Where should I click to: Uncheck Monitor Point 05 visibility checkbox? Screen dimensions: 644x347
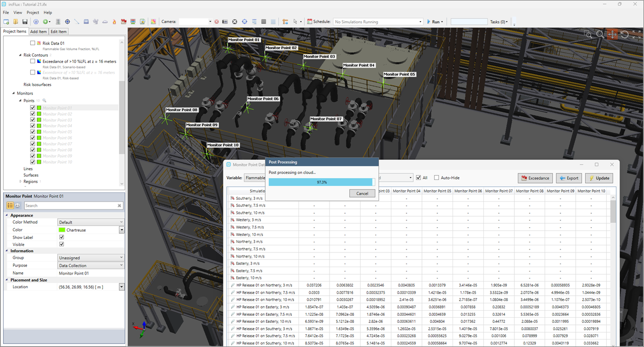(x=33, y=132)
